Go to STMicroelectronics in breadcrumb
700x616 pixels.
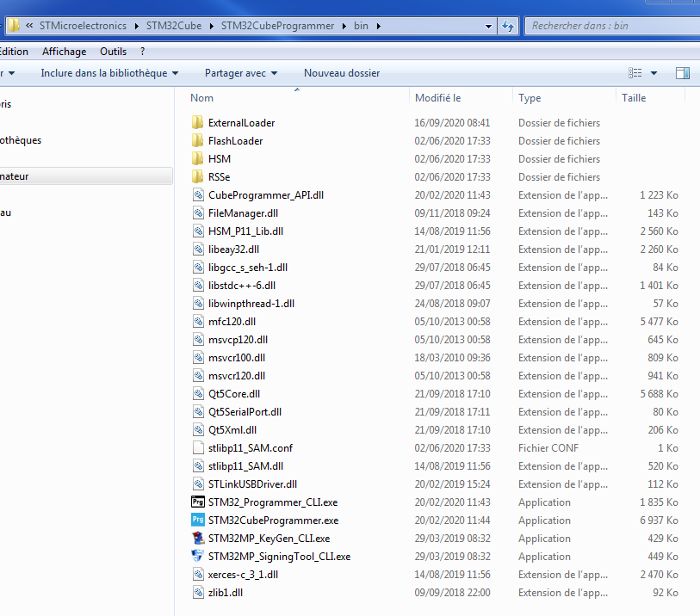click(83, 26)
